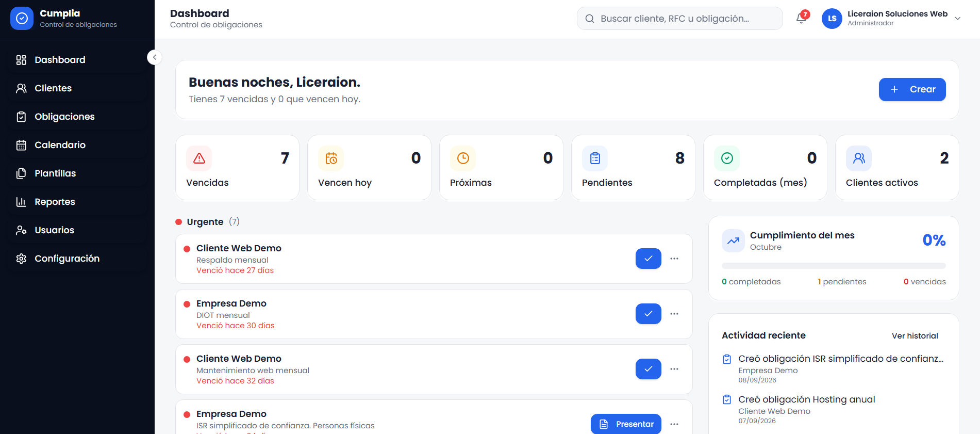Viewport: 980px width, 434px height.
Task: Collapse the sidebar with the chevron
Action: click(x=154, y=57)
